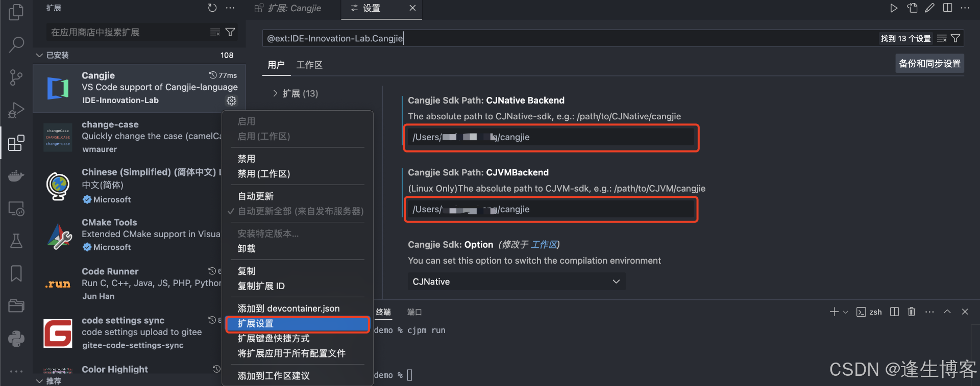Clear settings search input icon

click(x=942, y=38)
